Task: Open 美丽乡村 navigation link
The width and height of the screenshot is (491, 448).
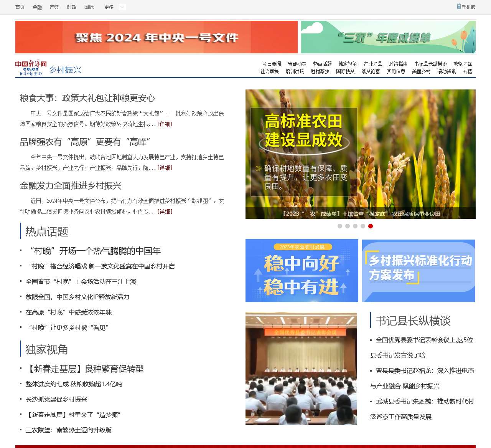Action: [x=421, y=71]
